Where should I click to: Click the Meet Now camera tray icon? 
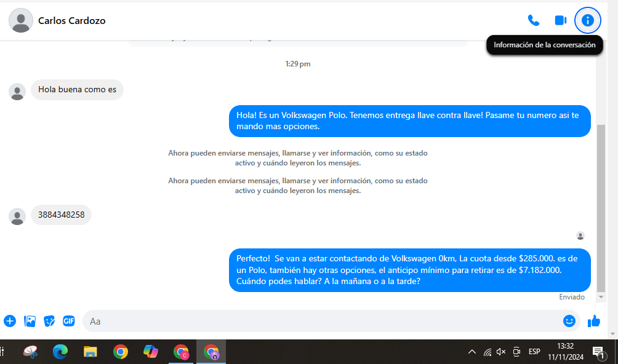[x=516, y=352]
